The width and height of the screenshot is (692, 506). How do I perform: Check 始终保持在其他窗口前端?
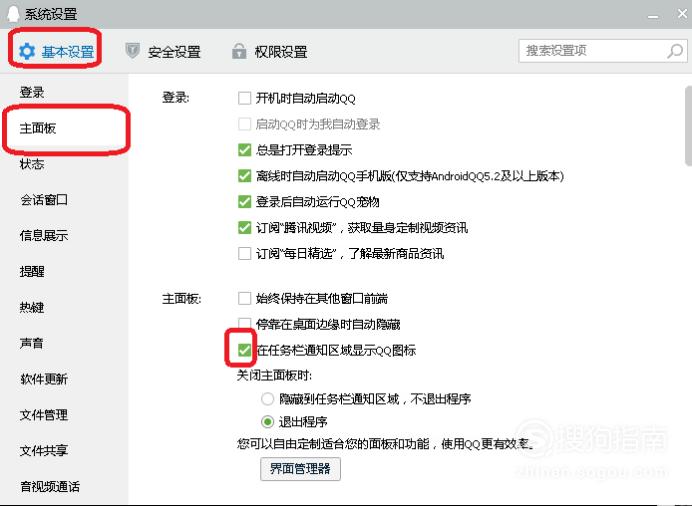[x=244, y=299]
